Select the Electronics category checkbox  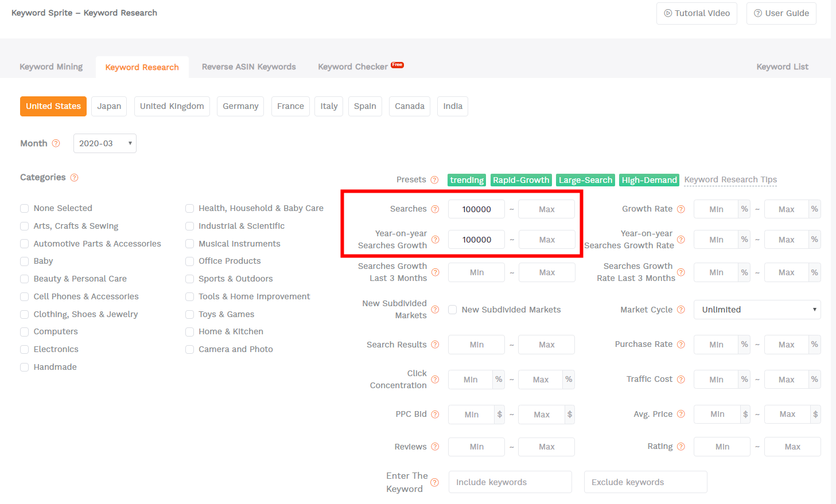click(24, 350)
